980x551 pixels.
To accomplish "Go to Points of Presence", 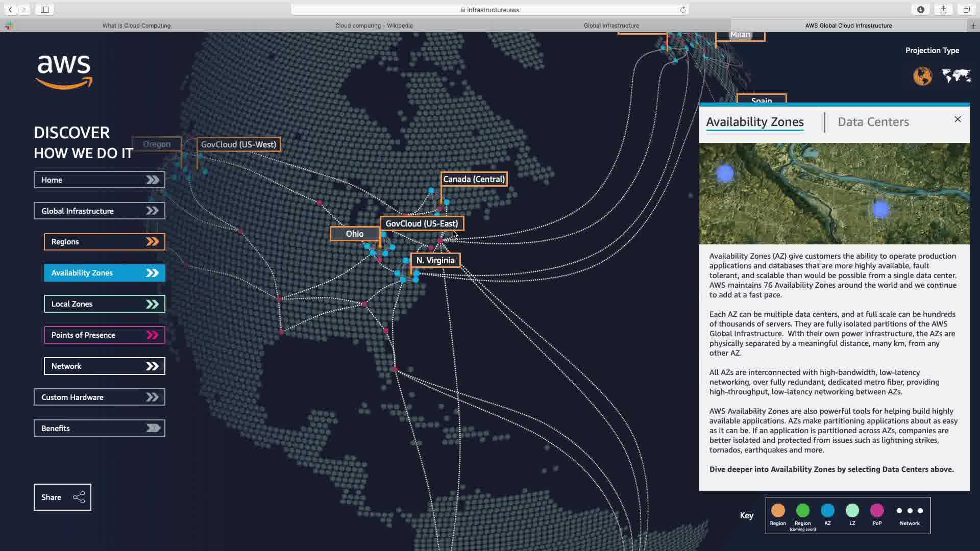I will [x=104, y=335].
